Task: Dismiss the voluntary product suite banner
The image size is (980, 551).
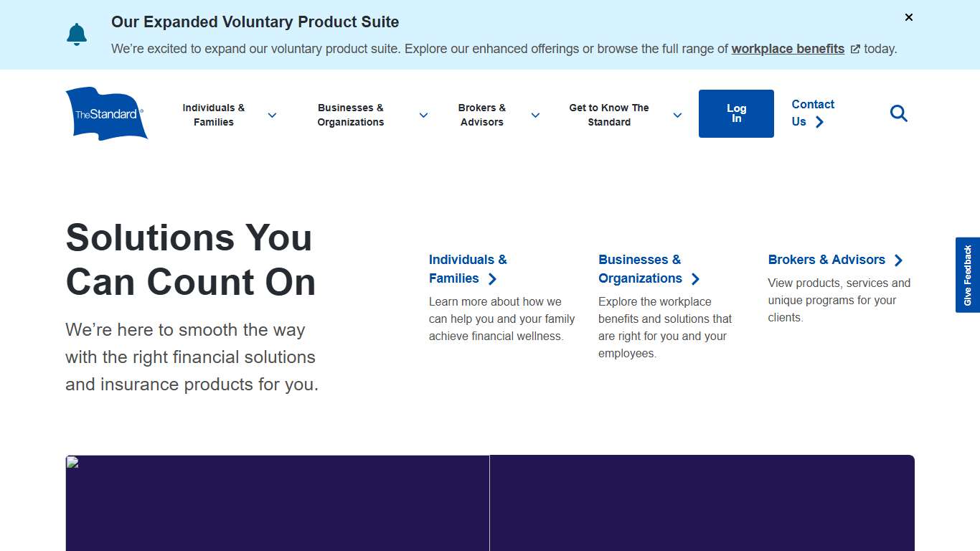Action: (909, 17)
